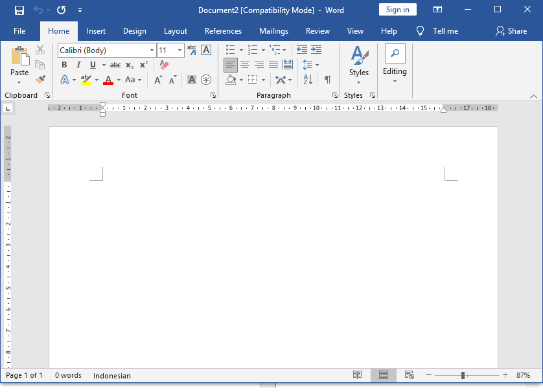Toggle show/hide paragraph marks
This screenshot has height=392, width=543.
(328, 80)
